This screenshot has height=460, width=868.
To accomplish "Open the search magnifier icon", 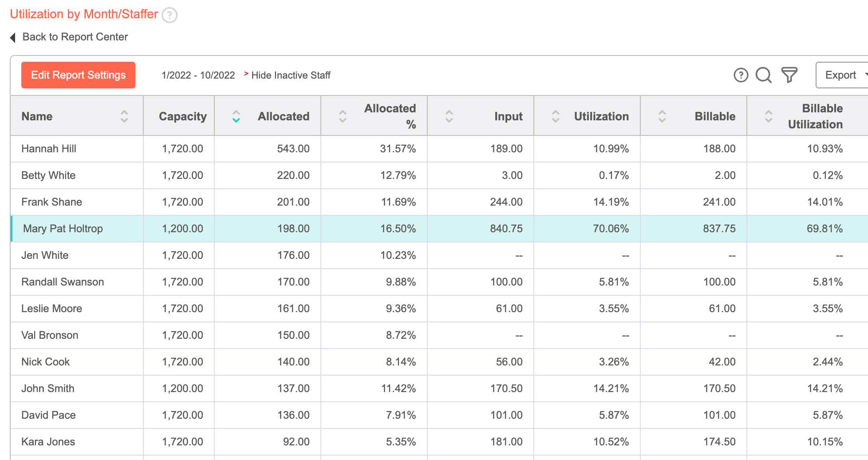I will pyautogui.click(x=764, y=75).
